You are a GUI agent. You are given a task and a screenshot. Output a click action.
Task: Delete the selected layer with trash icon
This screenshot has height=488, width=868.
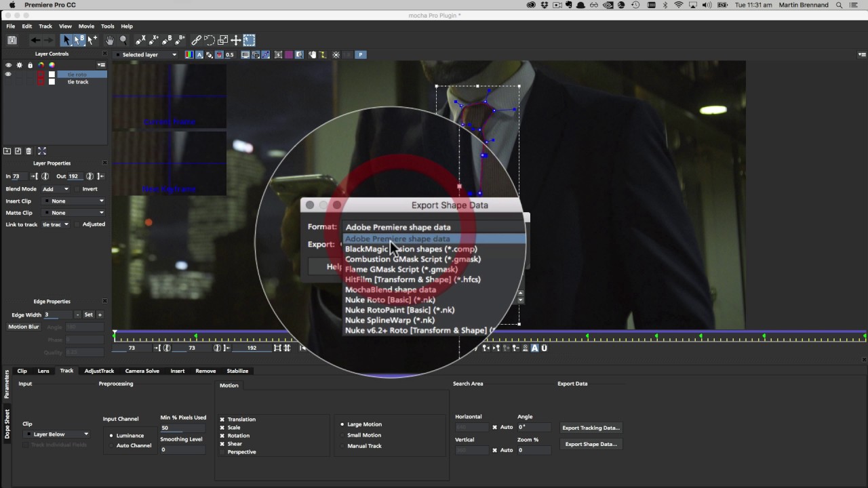tap(28, 150)
